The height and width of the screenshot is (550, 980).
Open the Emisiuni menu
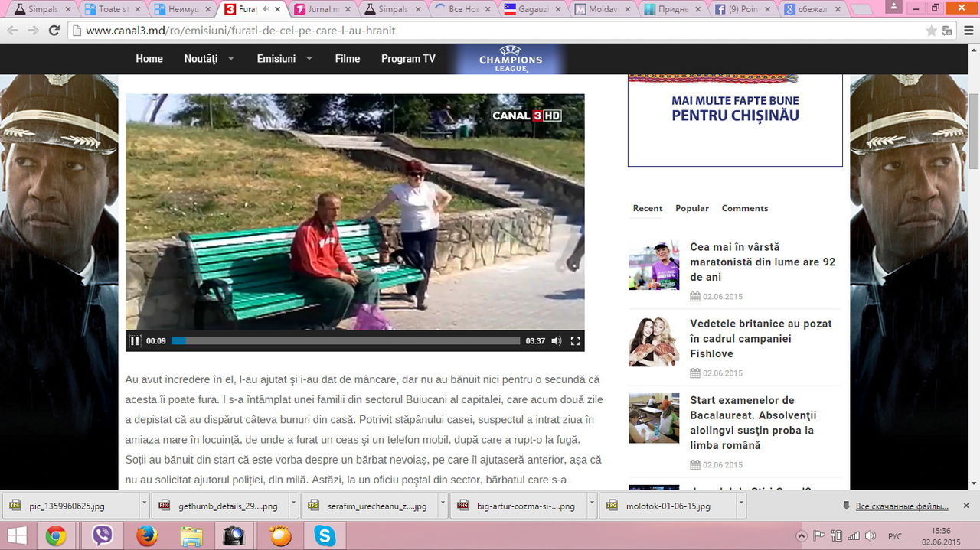coord(276,59)
